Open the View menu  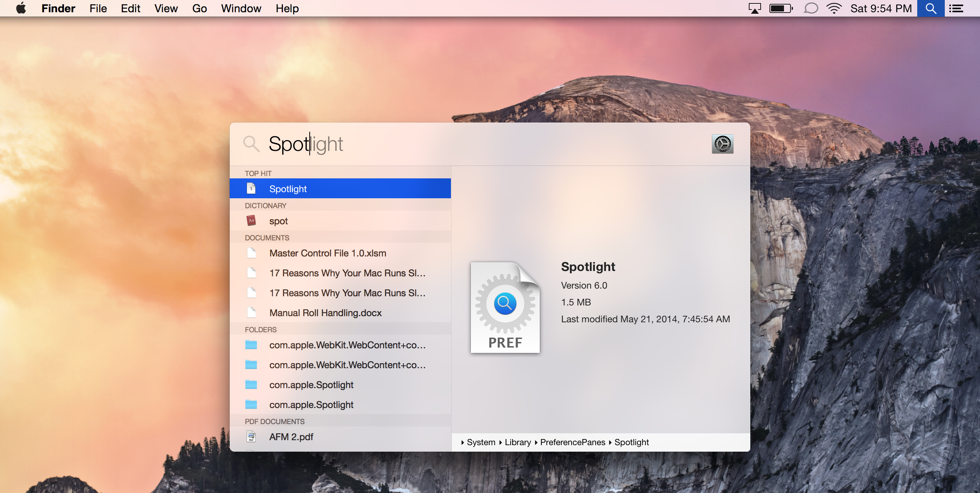pos(166,8)
